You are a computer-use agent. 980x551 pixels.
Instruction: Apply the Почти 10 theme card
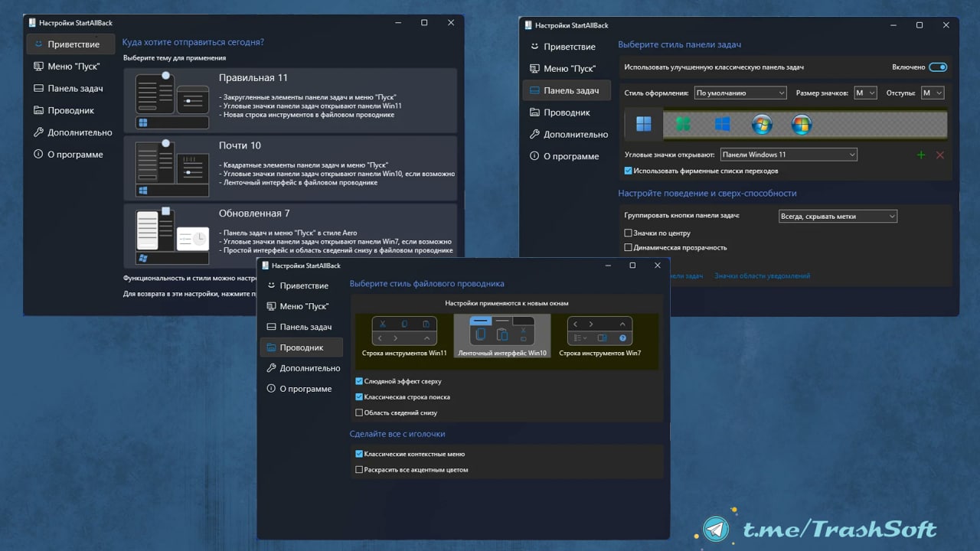click(x=289, y=168)
